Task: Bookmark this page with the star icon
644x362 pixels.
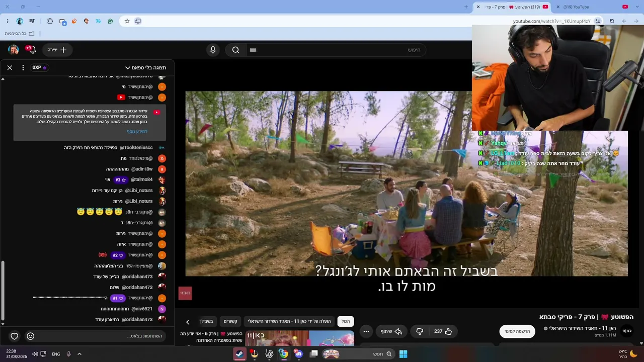Action: tap(127, 21)
